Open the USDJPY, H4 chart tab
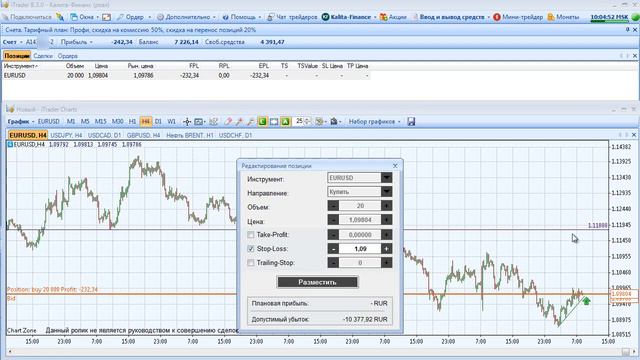 66,135
